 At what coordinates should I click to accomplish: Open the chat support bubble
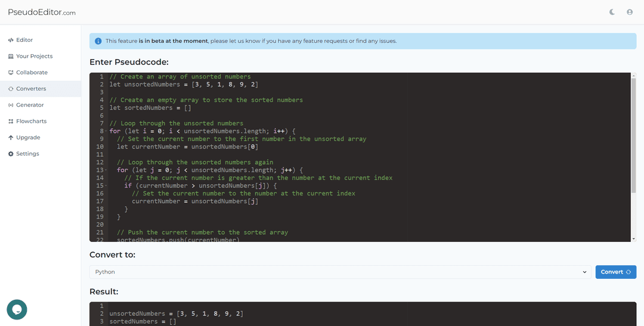click(17, 309)
